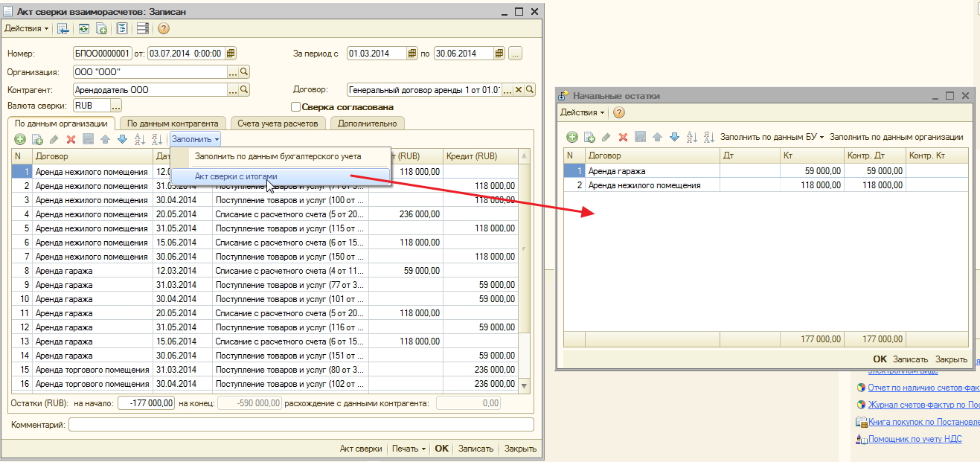Screen dimensions: 980x462
Task: Click the document structure icon in the top toolbar
Action: point(122,28)
